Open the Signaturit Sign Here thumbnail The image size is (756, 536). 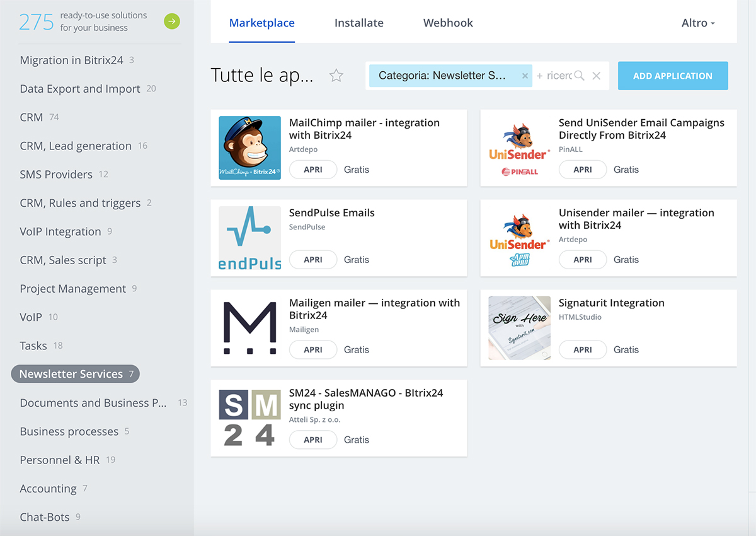(519, 328)
